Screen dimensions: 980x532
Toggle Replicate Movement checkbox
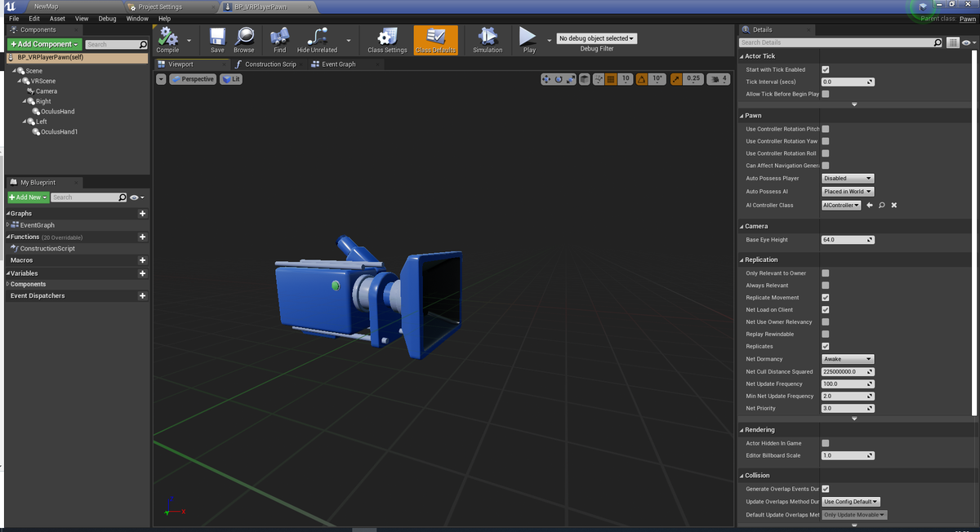tap(826, 298)
